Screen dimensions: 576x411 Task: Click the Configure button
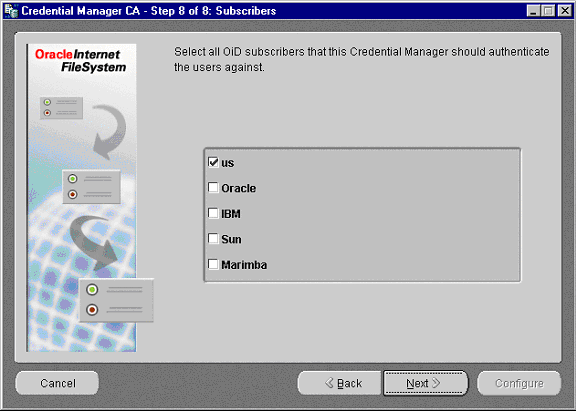pos(519,383)
